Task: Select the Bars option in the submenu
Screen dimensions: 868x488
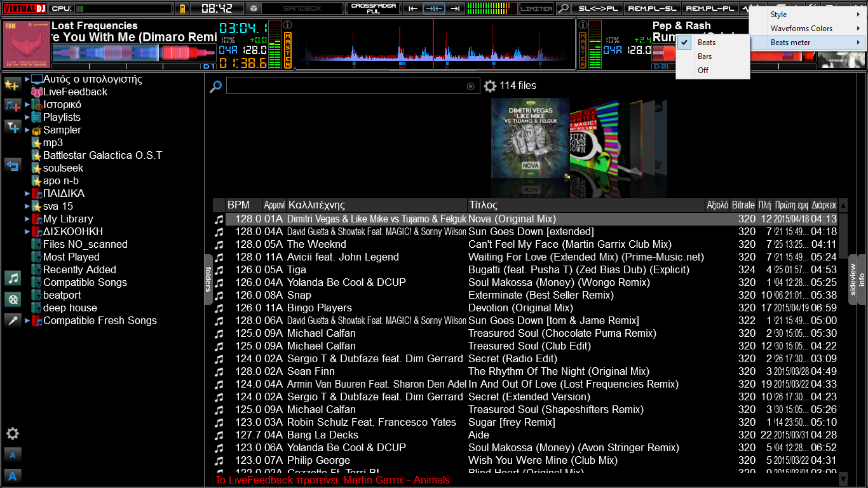Action: (713, 57)
